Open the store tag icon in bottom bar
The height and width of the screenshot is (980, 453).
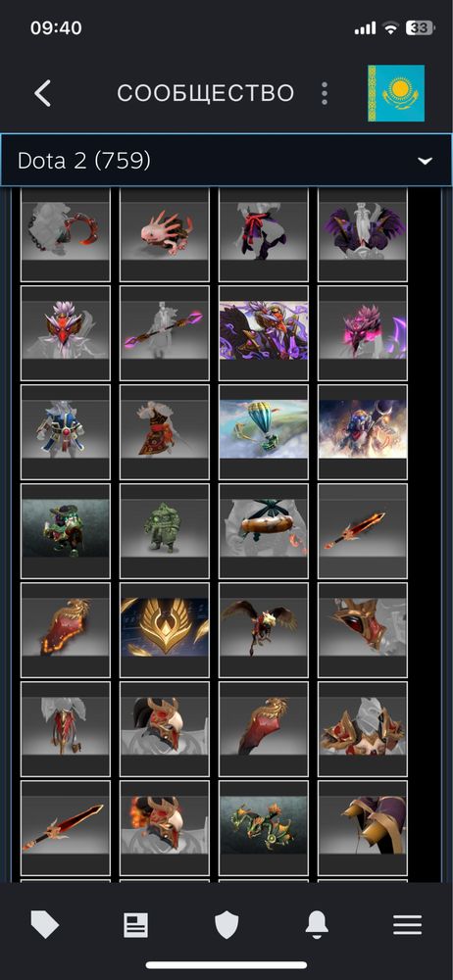click(x=45, y=924)
